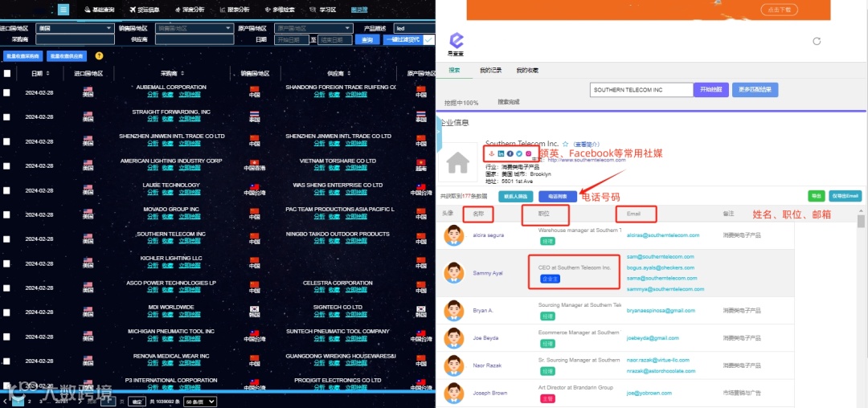Check the LAUBE TECHNOLOGY row checkbox
The width and height of the screenshot is (868, 408).
tap(6, 190)
